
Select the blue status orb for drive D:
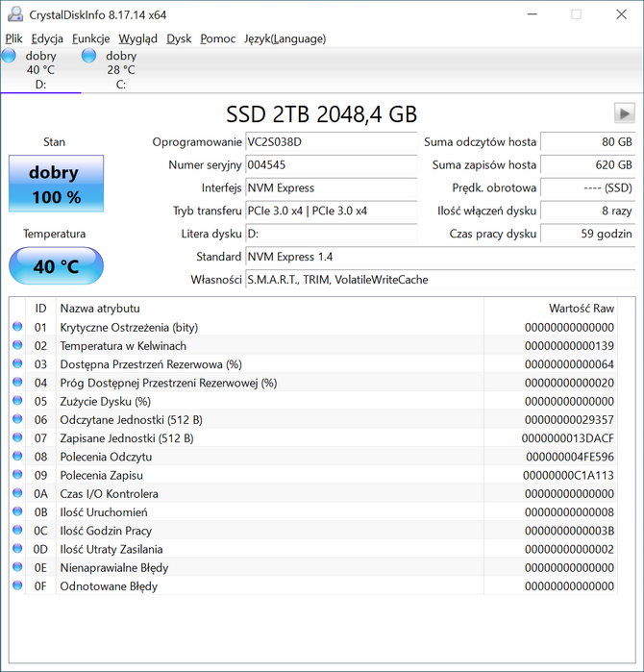click(9, 56)
